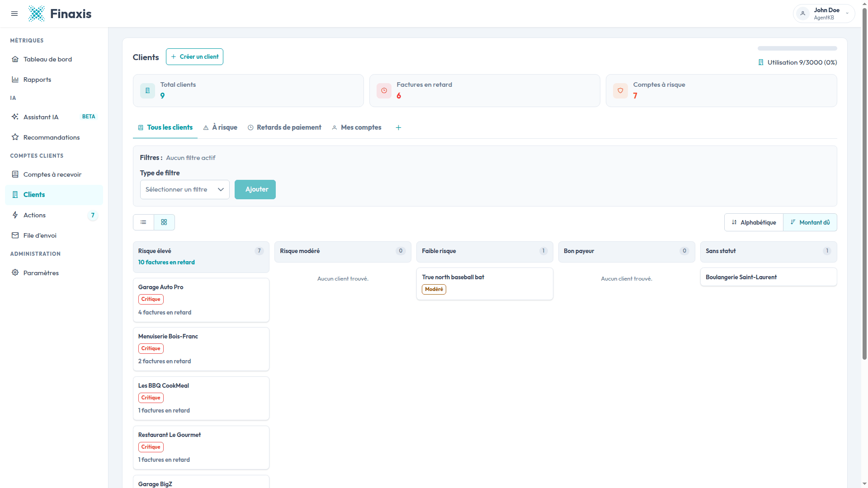Click the Factures en retard clock icon

pos(384,90)
